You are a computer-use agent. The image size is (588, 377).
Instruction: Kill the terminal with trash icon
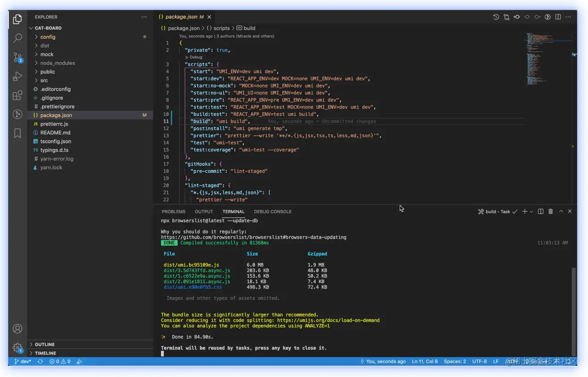pos(551,211)
